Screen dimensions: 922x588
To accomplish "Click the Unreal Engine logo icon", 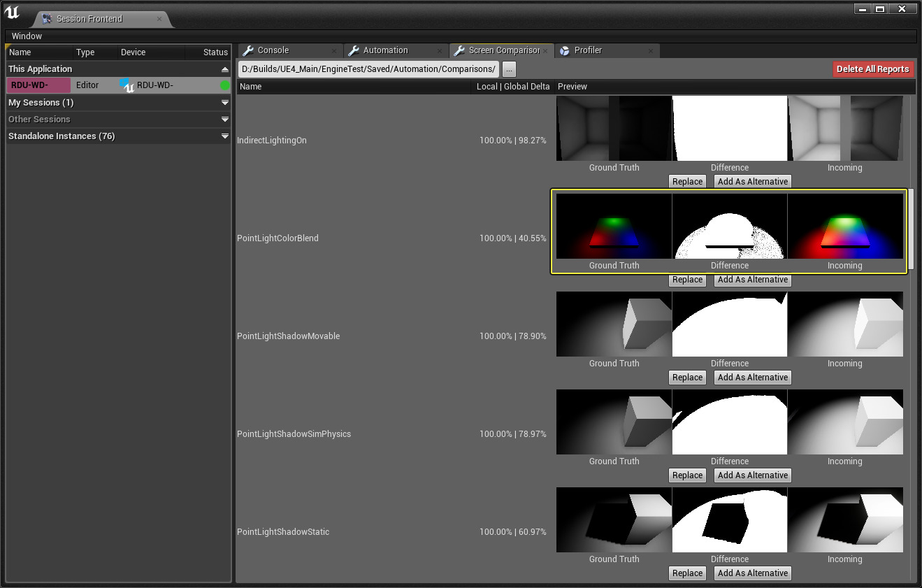I will pyautogui.click(x=12, y=12).
